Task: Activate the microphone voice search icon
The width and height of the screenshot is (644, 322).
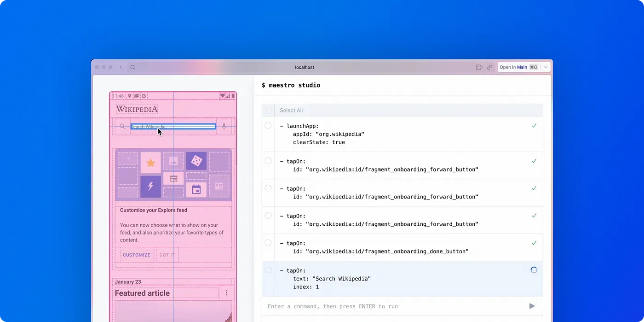Action: pyautogui.click(x=224, y=126)
